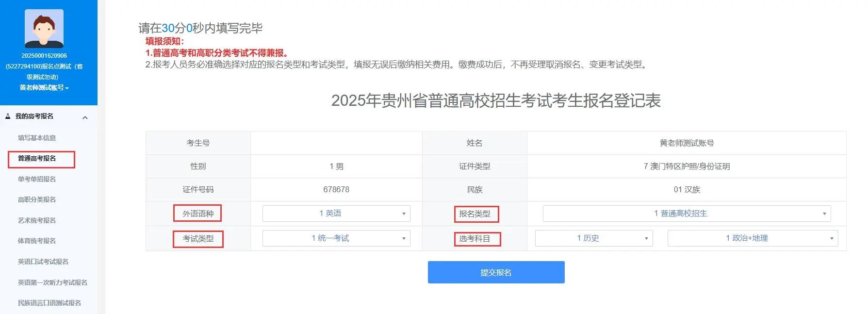Image resolution: width=868 pixels, height=314 pixels.
Task: Open the 报名类型 dropdown showing 普通高校招生
Action: pos(687,214)
